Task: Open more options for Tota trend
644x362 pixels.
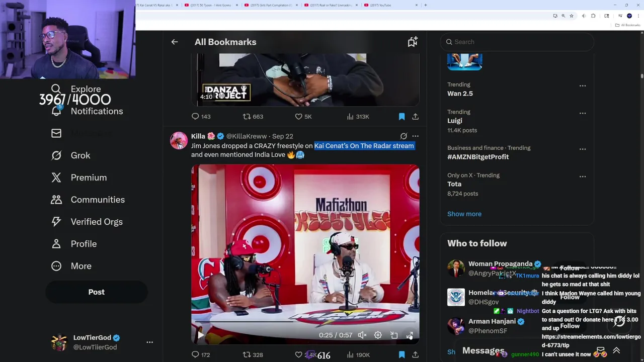Action: [582, 176]
